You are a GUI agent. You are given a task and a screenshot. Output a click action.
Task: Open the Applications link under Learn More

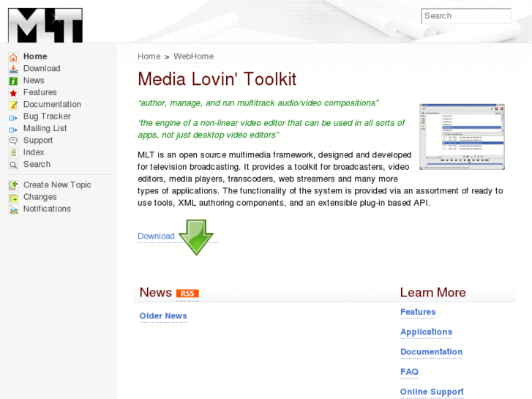pyautogui.click(x=426, y=332)
